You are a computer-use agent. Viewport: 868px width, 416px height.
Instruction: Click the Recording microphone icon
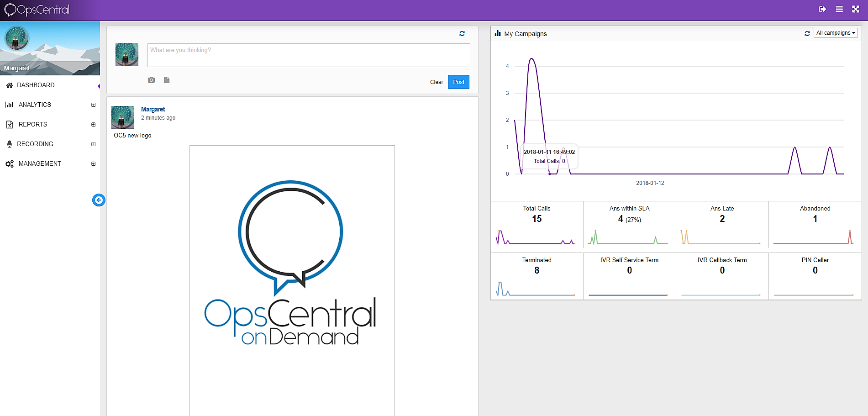point(9,144)
